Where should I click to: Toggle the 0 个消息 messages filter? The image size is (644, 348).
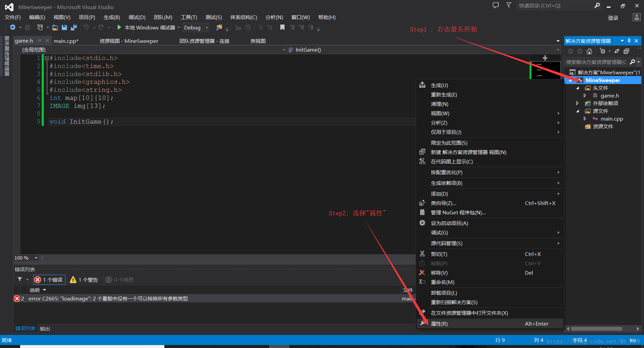pos(119,280)
